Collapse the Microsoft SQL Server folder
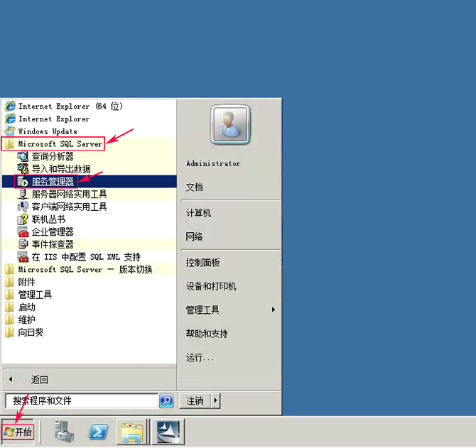 click(60, 144)
